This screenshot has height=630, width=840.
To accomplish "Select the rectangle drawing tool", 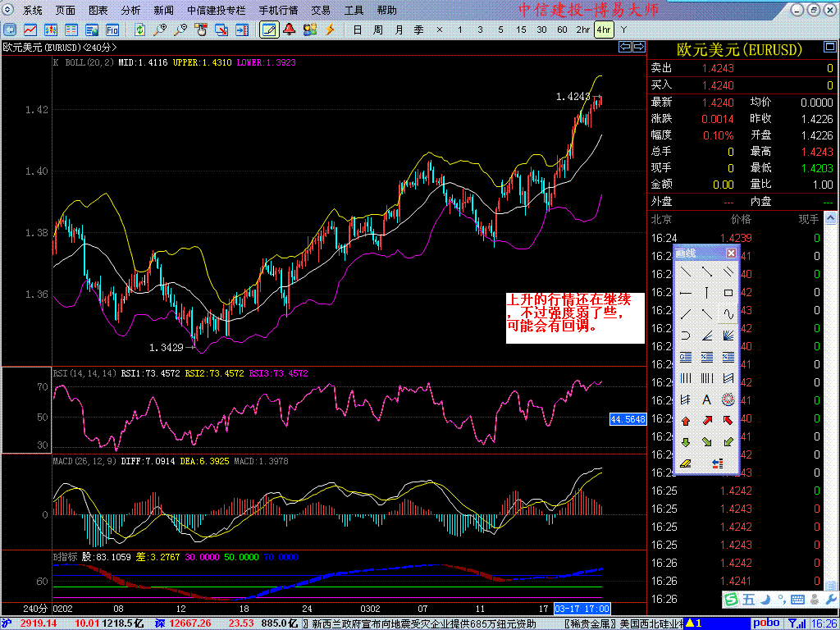I will (728, 293).
